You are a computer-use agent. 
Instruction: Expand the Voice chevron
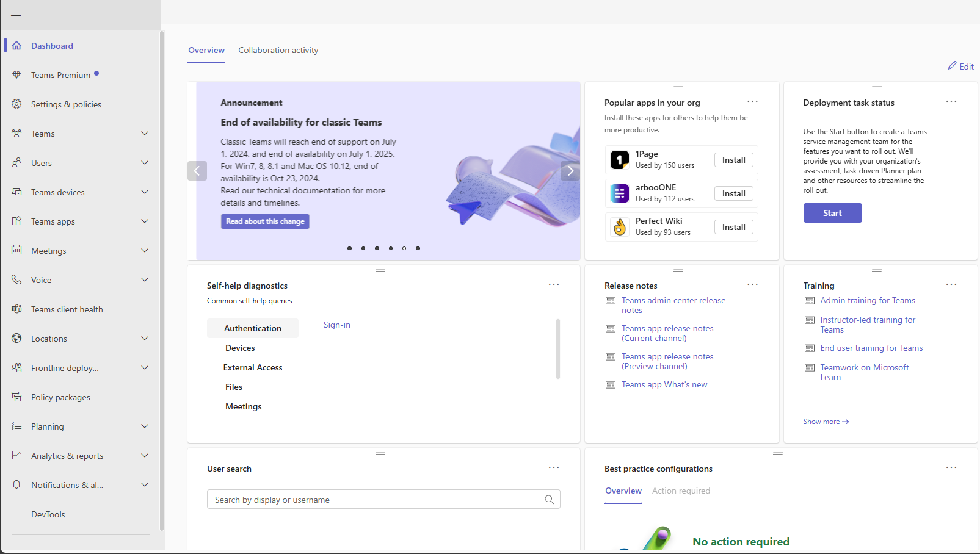(x=145, y=280)
